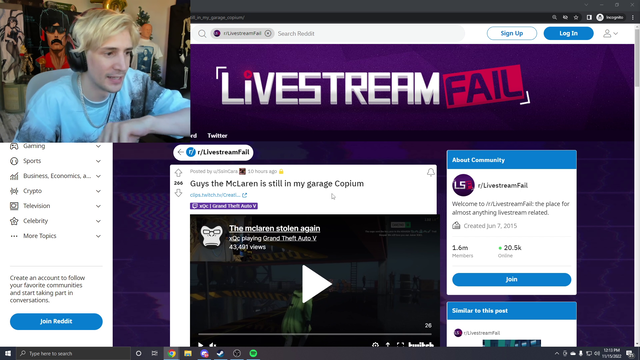The width and height of the screenshot is (640, 360).
Task: Open the Windows Start menu
Action: [x=8, y=353]
